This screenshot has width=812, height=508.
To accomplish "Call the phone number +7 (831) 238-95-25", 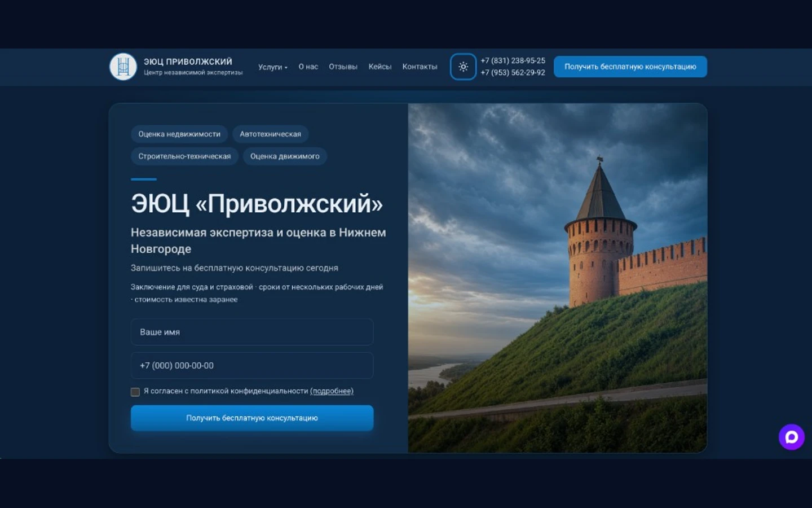I will pyautogui.click(x=513, y=60).
